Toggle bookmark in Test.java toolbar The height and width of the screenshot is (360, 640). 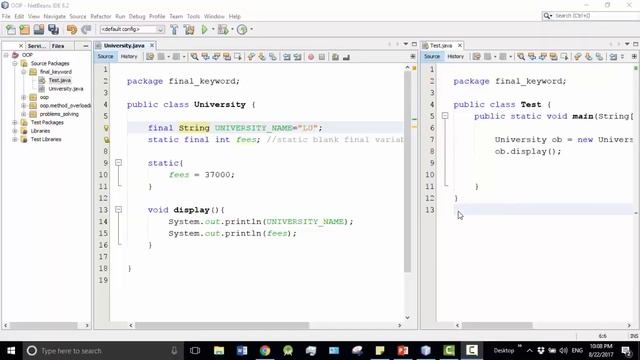coord(599,57)
